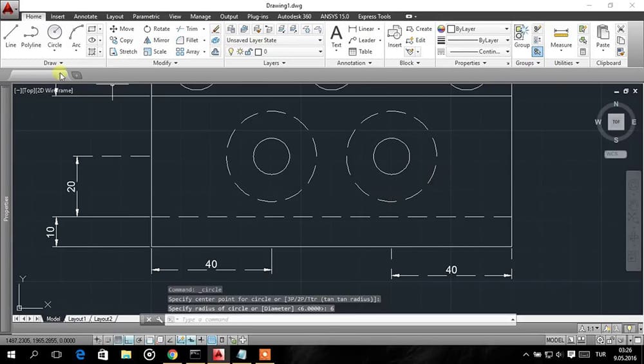Screen dimensions: 644x364
Task: Select the Stretch tool
Action: [x=124, y=52]
